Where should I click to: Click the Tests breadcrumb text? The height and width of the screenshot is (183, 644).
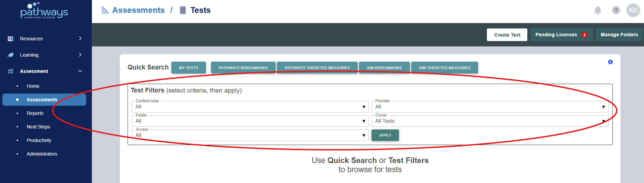pos(201,10)
